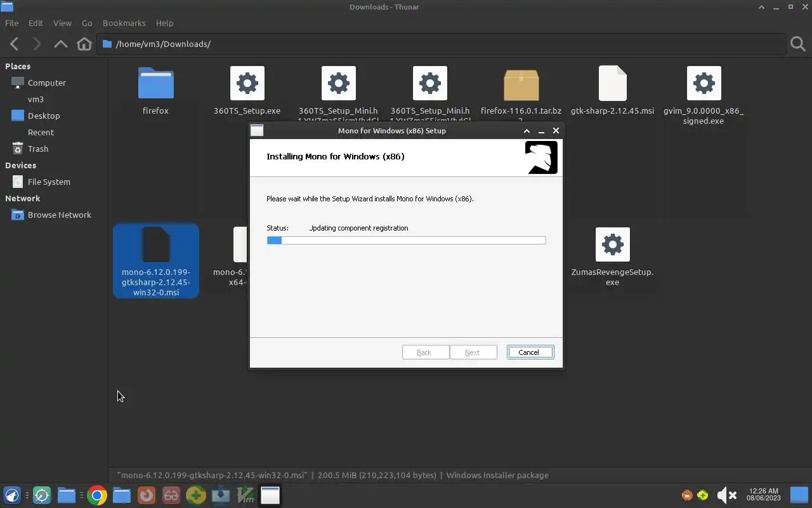Select the firefox-116.0.1.tar.bz2 archive icon
The height and width of the screenshot is (508, 812).
521,84
